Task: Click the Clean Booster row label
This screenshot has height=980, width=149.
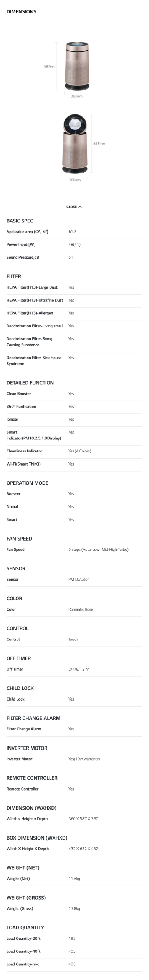Action: pos(19,394)
